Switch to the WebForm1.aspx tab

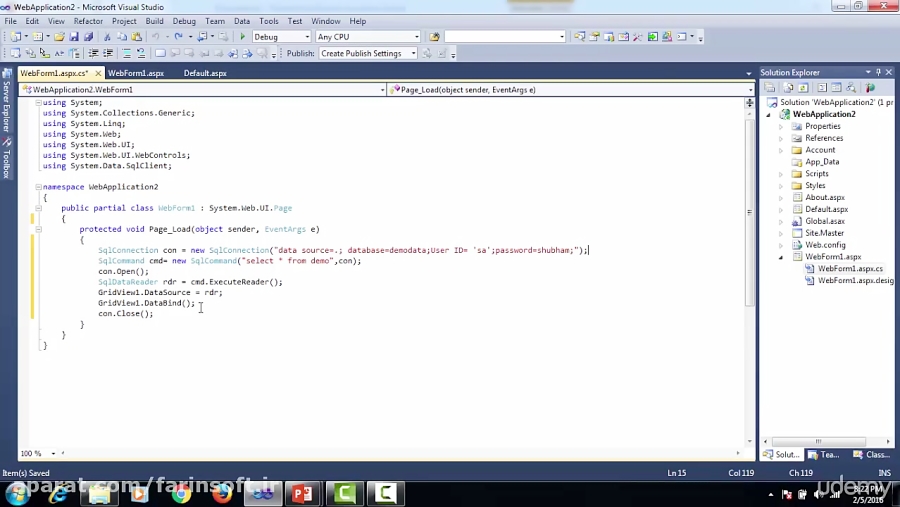(x=136, y=73)
